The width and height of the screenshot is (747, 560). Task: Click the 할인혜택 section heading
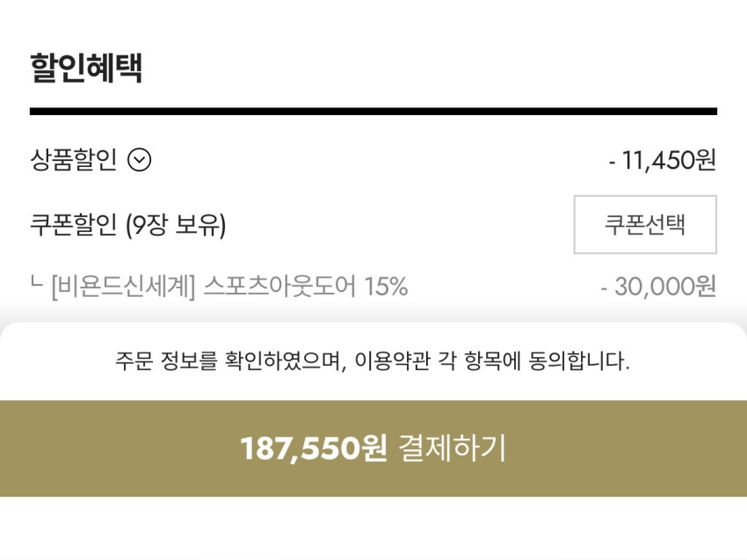(x=86, y=68)
